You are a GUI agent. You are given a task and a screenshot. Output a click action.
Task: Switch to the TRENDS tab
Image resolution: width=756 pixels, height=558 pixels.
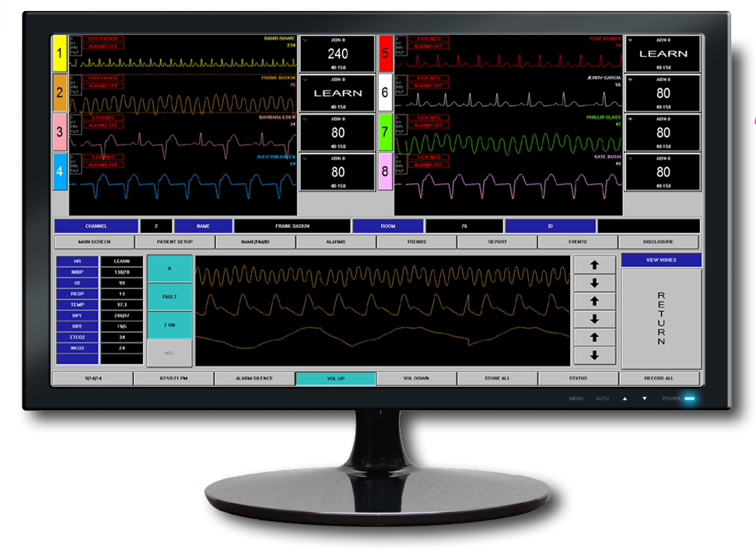[x=418, y=241]
